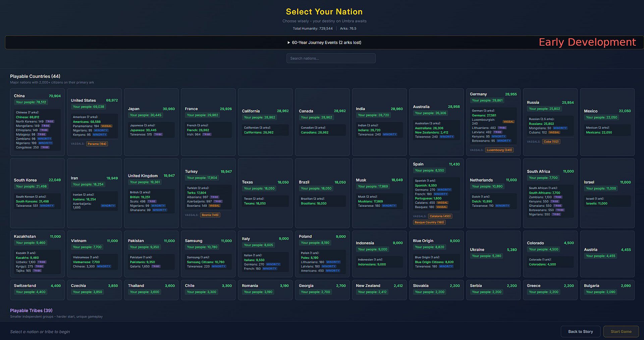Pick the Netherlands nation card
The width and height of the screenshot is (644, 340).
coord(493,193)
